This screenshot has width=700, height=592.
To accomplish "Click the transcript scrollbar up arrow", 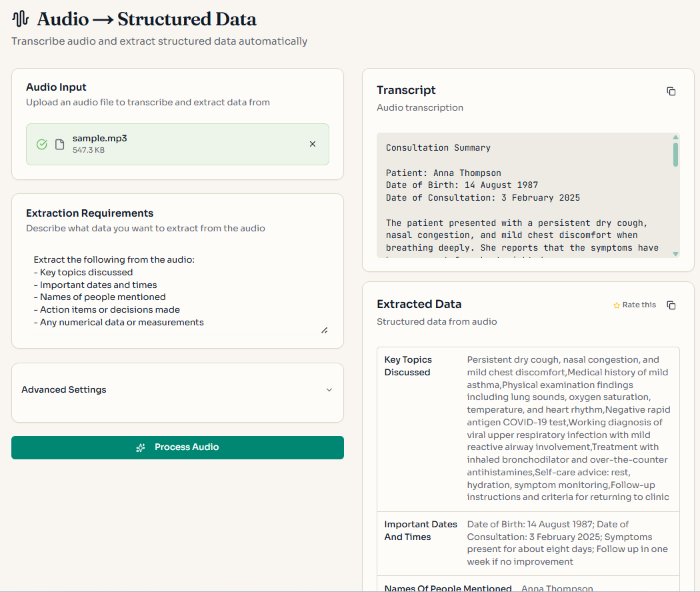I will pos(675,137).
